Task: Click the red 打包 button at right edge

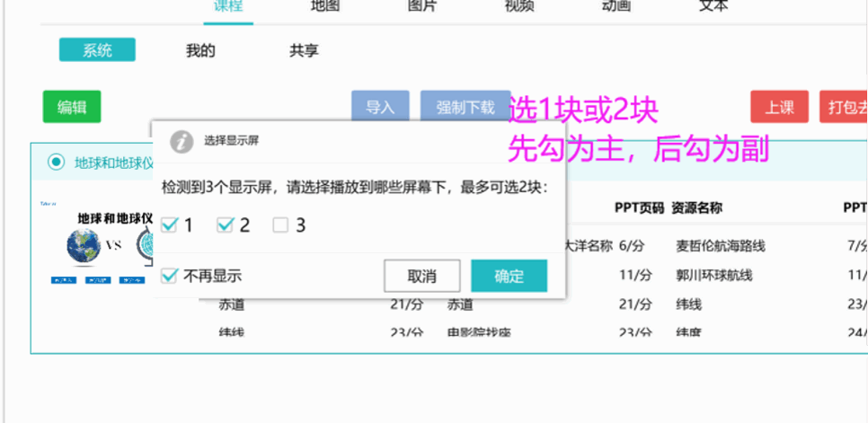Action: pos(845,108)
